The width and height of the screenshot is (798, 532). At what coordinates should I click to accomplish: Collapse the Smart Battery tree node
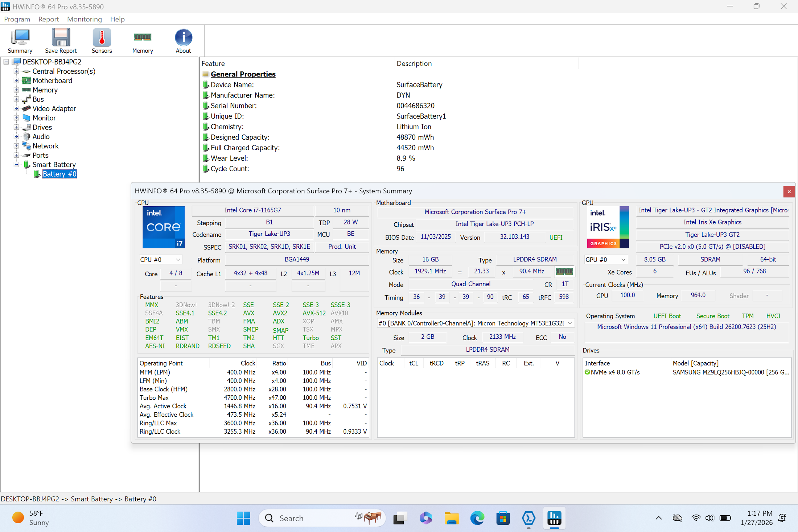(16, 165)
